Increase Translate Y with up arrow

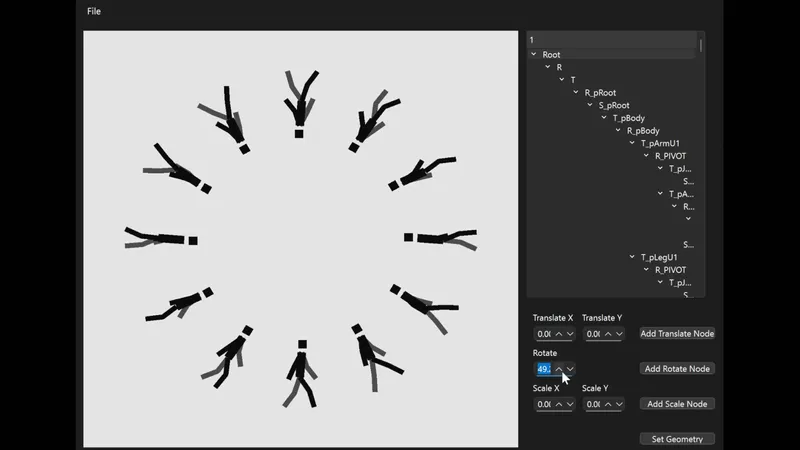pyautogui.click(x=608, y=334)
